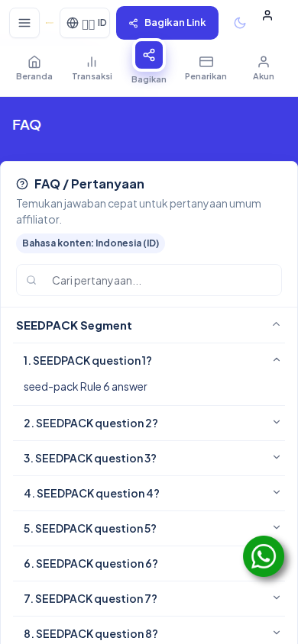Click the search magnifier icon

[31, 280]
